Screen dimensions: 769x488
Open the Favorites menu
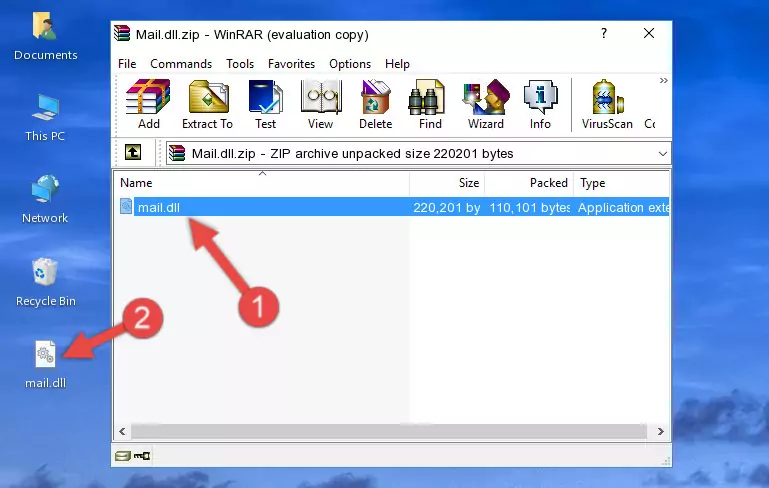(x=291, y=64)
